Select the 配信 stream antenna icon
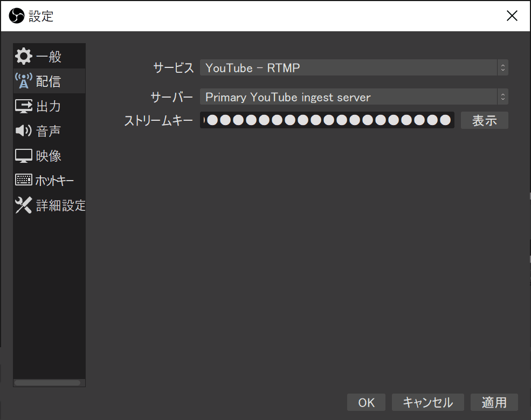Viewport: 531px width, 420px height. pos(23,81)
